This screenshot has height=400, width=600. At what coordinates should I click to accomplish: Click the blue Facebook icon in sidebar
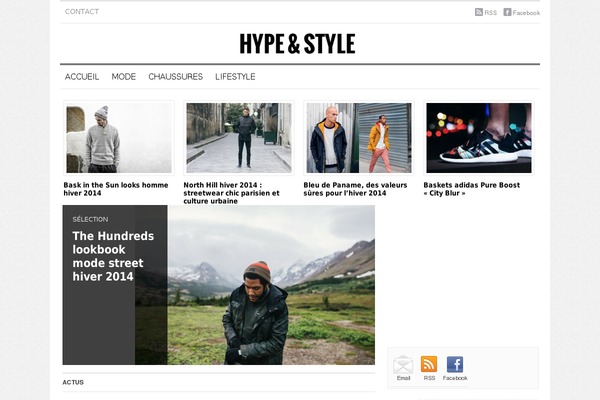click(x=455, y=364)
